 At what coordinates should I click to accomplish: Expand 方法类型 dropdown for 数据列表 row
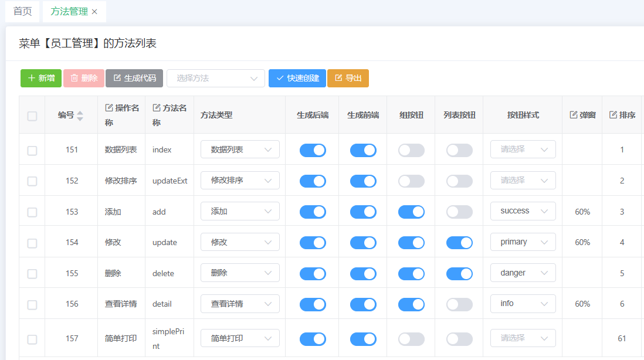pyautogui.click(x=240, y=150)
